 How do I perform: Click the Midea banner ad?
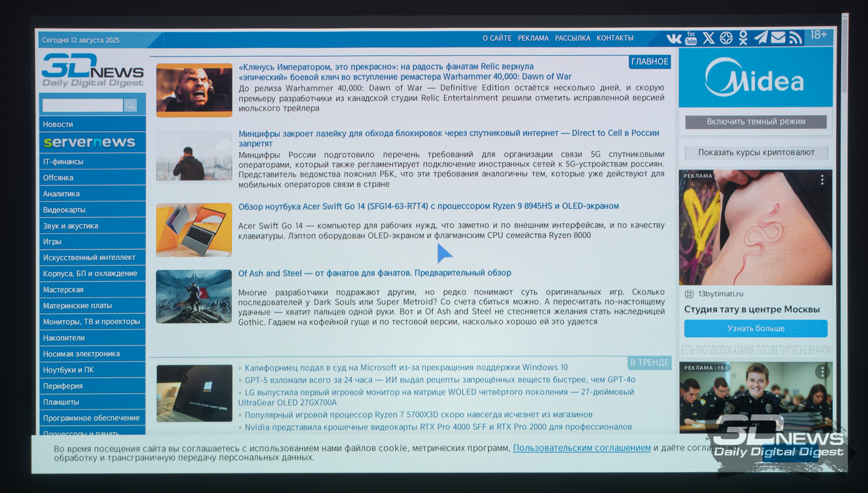[x=756, y=78]
